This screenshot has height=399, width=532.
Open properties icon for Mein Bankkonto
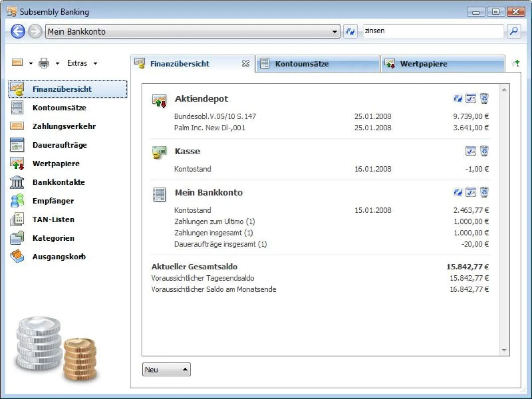[x=471, y=192]
